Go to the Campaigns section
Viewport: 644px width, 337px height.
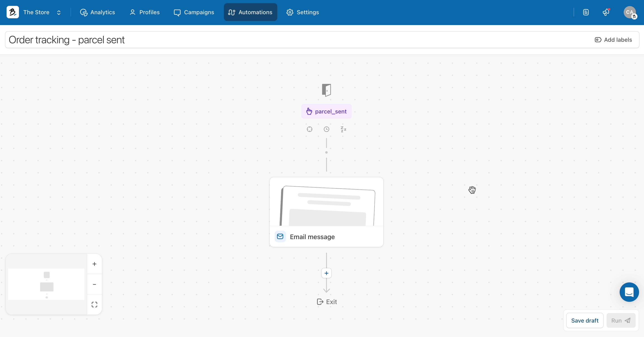pos(194,12)
